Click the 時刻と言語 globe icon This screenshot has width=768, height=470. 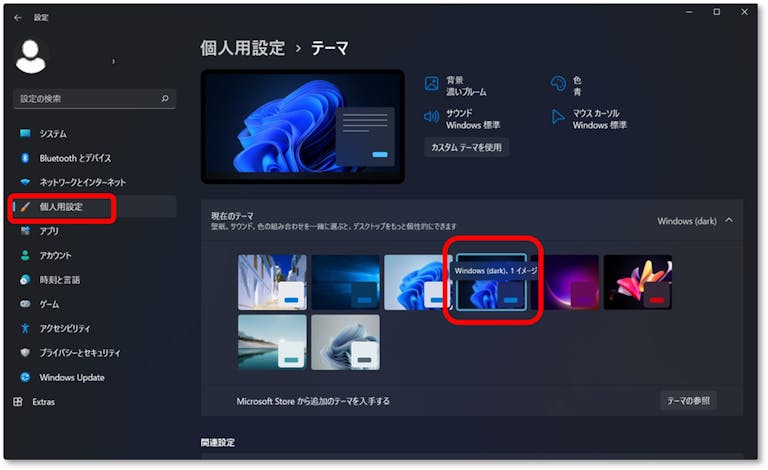(x=25, y=280)
